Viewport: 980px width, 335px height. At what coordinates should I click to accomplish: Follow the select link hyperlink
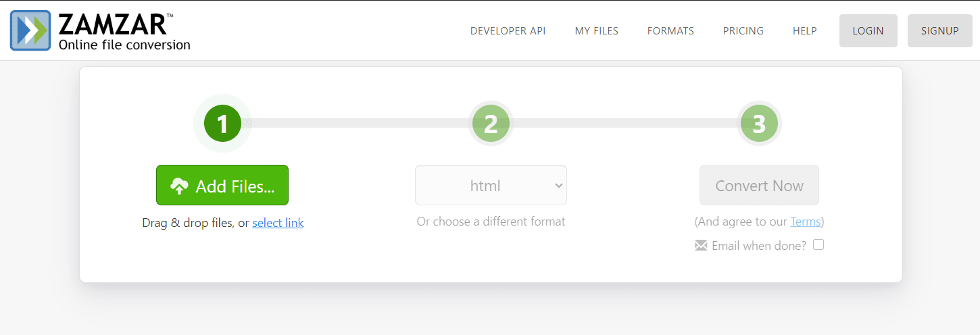click(x=278, y=223)
